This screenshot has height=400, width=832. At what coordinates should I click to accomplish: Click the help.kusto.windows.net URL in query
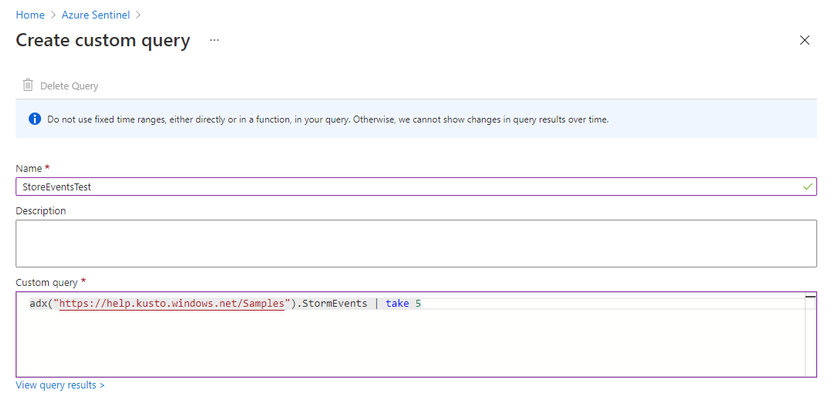pos(171,303)
